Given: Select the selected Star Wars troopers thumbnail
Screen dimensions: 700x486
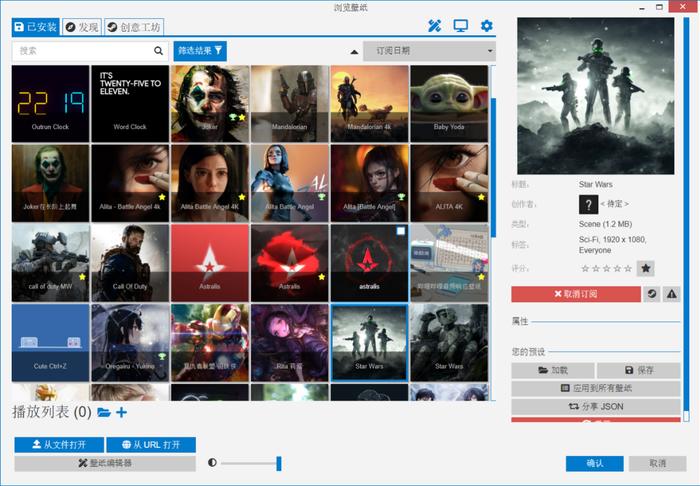Looking at the screenshot, I should tap(369, 343).
